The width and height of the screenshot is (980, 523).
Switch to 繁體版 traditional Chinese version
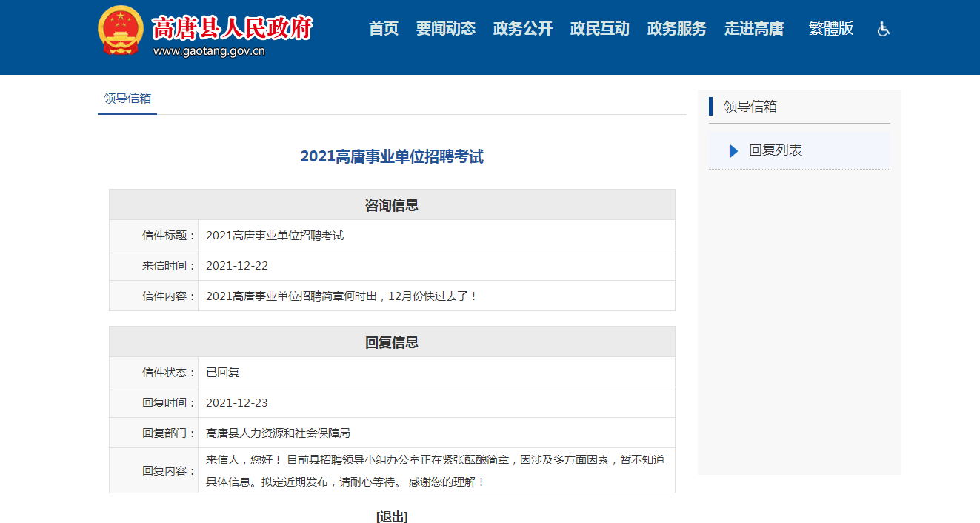830,29
